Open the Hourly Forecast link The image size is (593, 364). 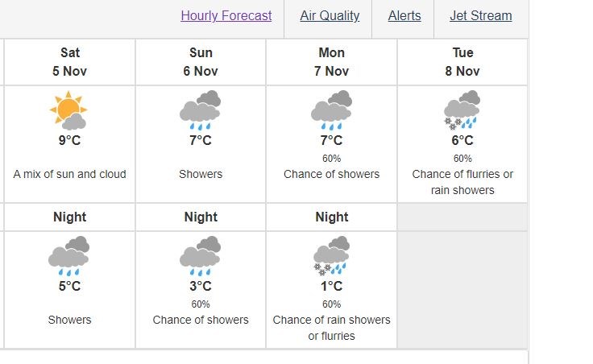pyautogui.click(x=226, y=16)
